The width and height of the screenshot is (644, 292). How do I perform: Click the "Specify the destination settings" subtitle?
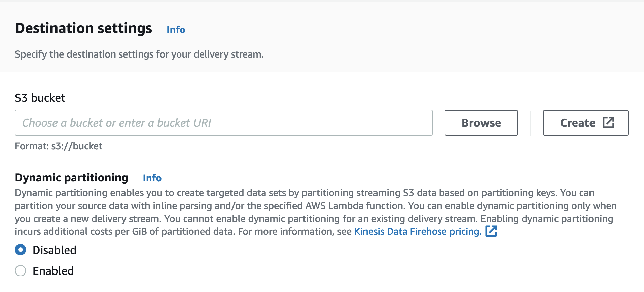click(x=139, y=54)
